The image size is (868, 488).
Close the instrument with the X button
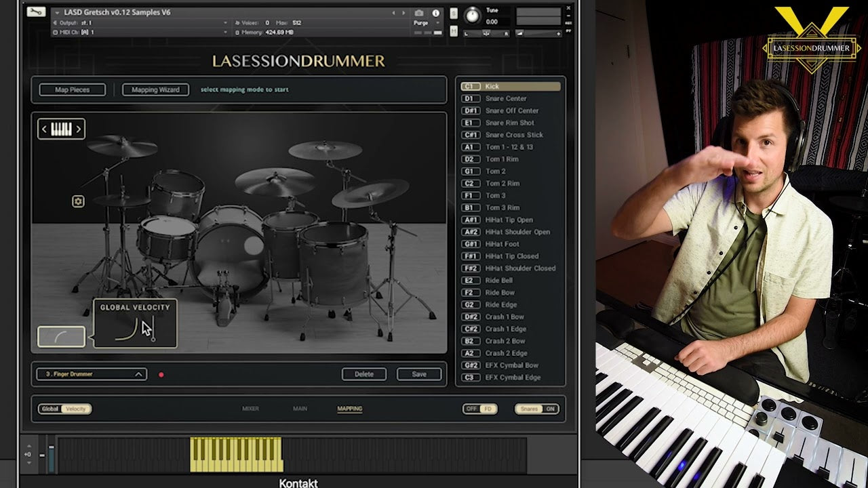point(570,9)
